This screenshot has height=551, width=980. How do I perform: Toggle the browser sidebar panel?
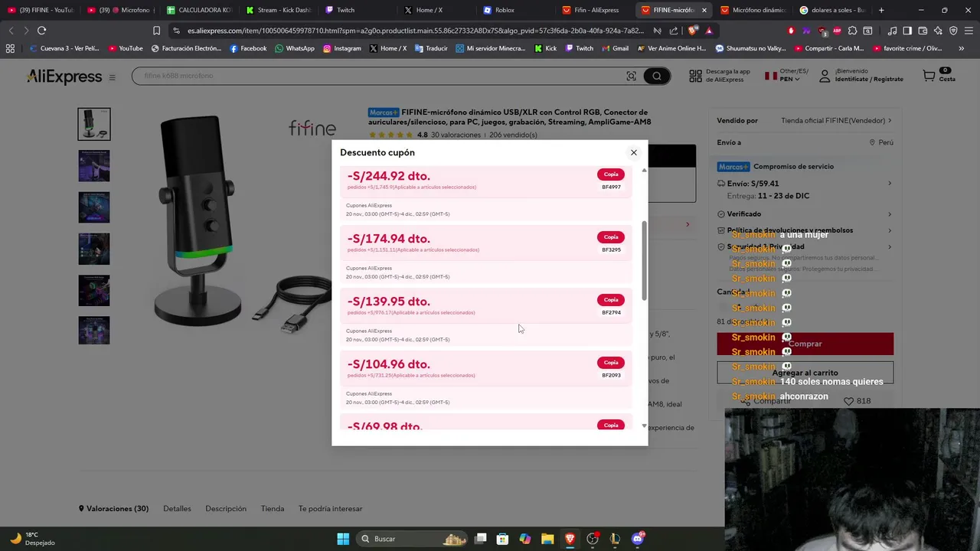pos(907,31)
